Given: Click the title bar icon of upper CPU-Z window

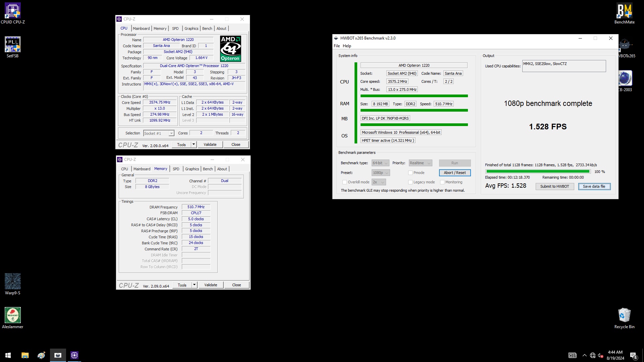Looking at the screenshot, I should point(119,19).
